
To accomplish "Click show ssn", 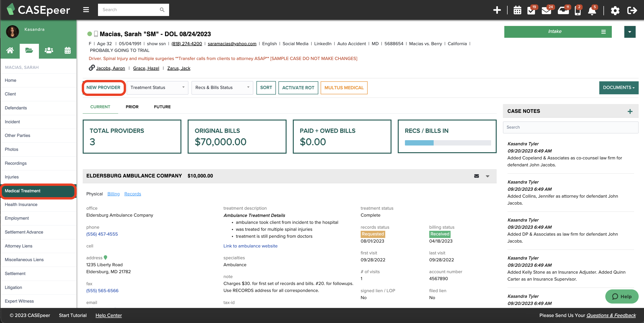I will click(x=156, y=44).
